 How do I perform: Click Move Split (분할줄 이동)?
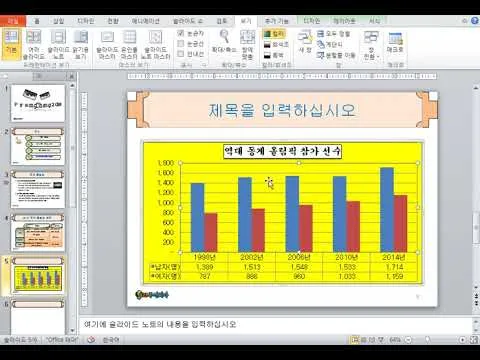336,55
